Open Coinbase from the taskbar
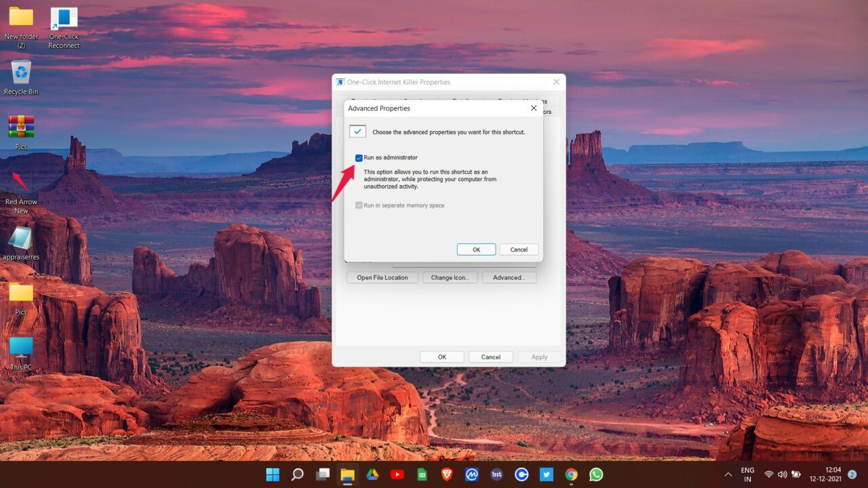 pos(521,474)
